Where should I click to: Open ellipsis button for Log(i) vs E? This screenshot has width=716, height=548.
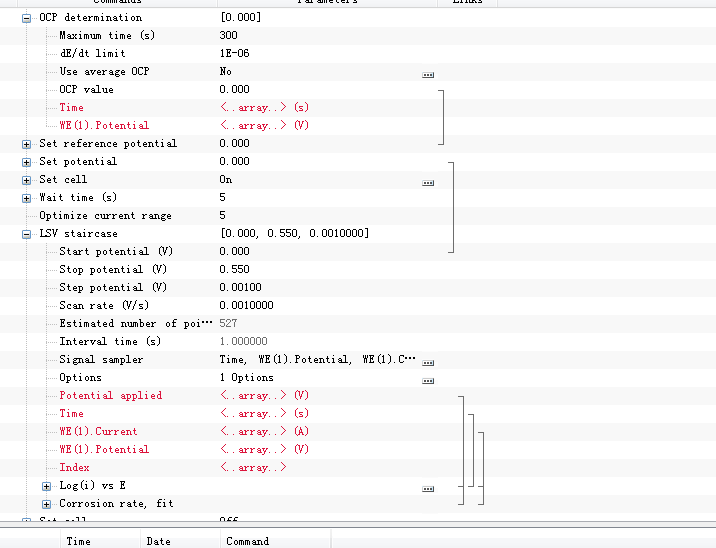coord(428,489)
